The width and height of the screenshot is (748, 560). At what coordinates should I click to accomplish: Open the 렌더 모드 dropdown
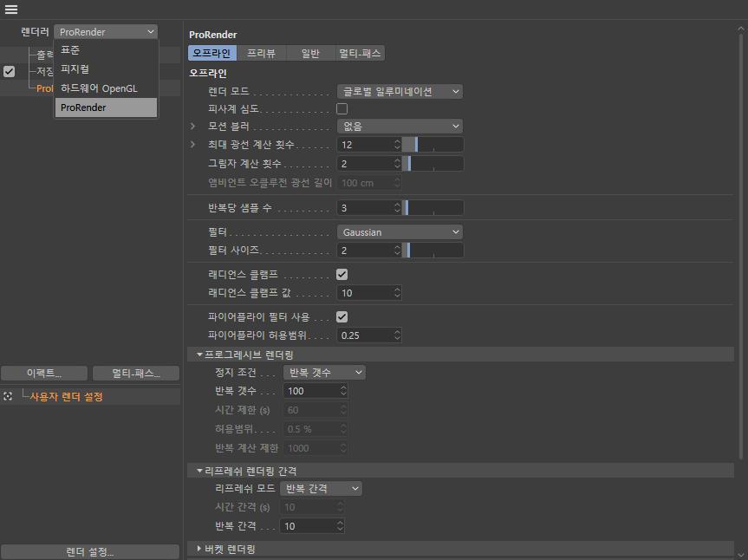400,91
